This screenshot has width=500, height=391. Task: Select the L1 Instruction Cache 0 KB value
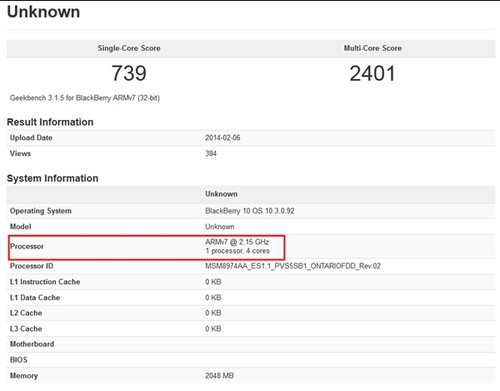pos(213,282)
